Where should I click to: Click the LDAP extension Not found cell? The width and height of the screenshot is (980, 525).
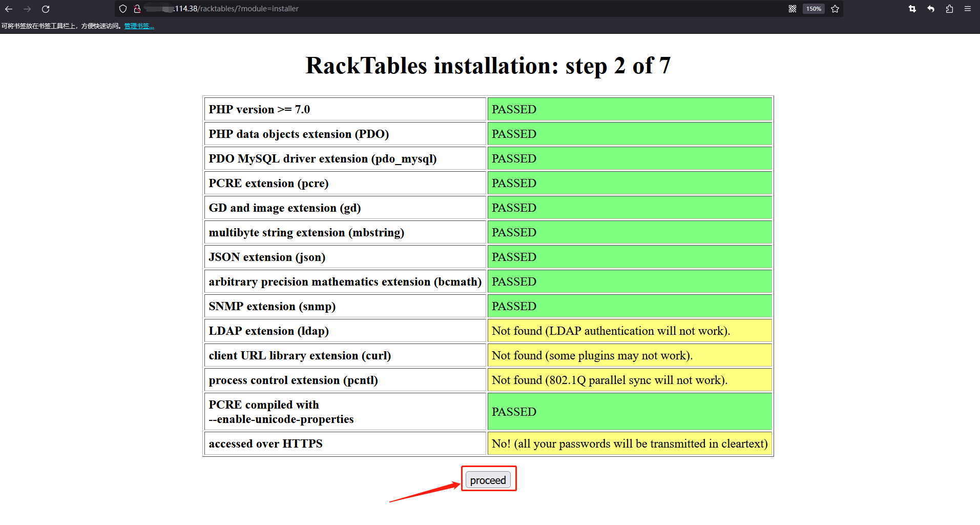click(x=629, y=331)
